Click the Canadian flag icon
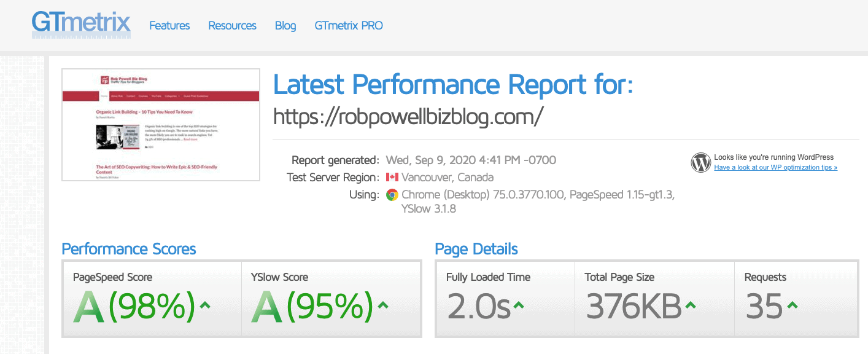 [x=393, y=177]
